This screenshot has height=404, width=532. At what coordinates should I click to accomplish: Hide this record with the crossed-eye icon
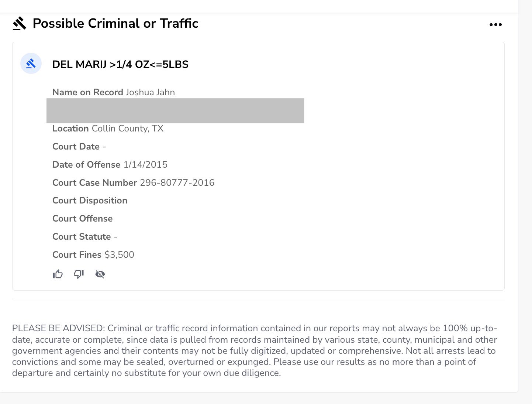pyautogui.click(x=100, y=274)
